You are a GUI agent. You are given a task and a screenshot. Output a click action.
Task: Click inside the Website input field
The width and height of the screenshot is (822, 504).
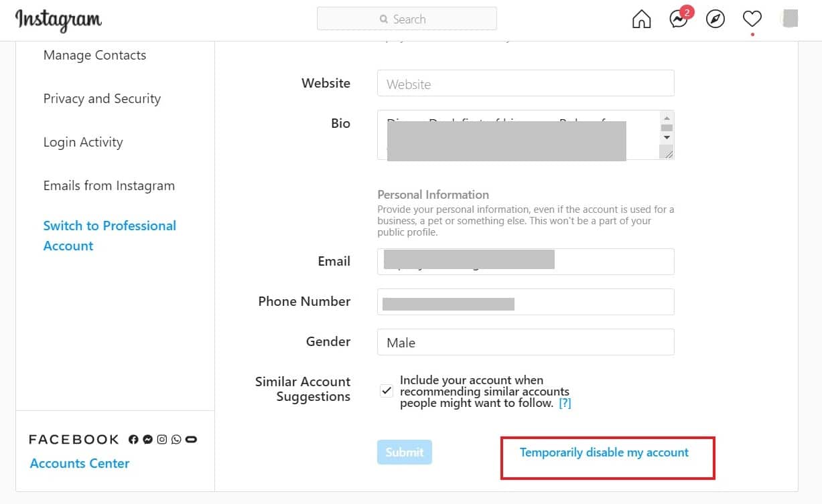pyautogui.click(x=525, y=83)
